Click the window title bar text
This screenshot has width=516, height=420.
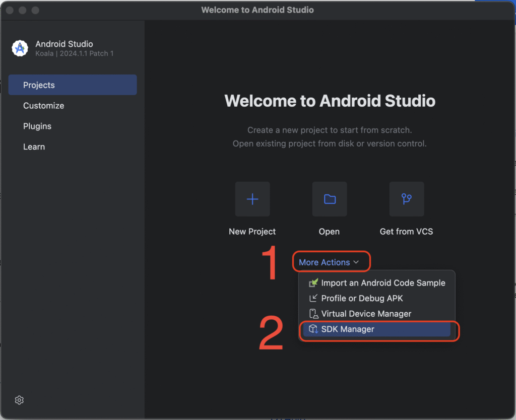[x=257, y=10]
